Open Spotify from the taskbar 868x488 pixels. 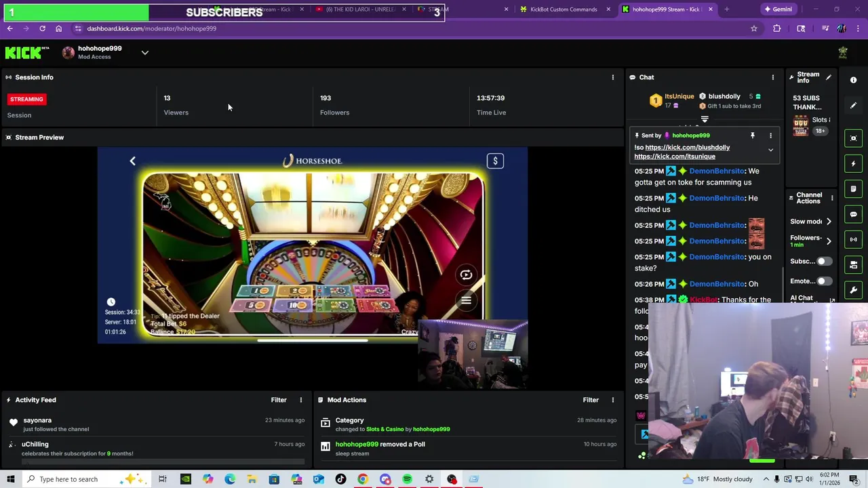pos(407,479)
